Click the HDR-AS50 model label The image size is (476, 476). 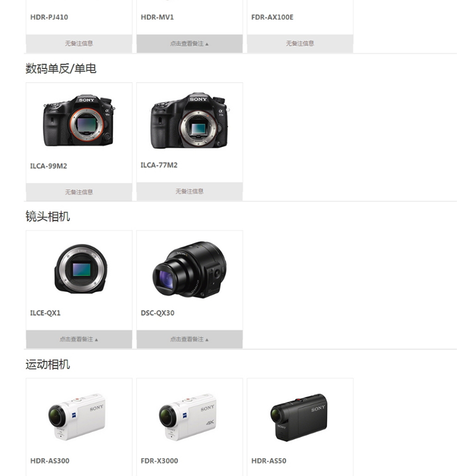[269, 461]
